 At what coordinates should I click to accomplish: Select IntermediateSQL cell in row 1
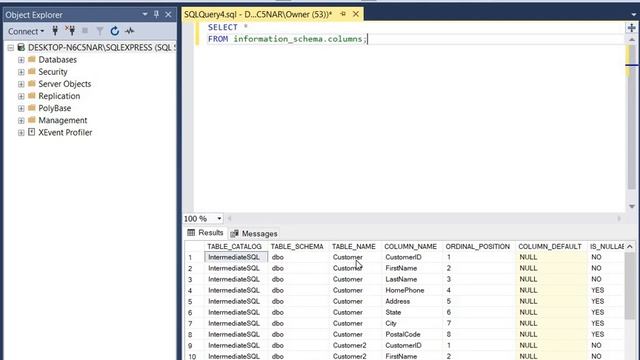click(236, 257)
